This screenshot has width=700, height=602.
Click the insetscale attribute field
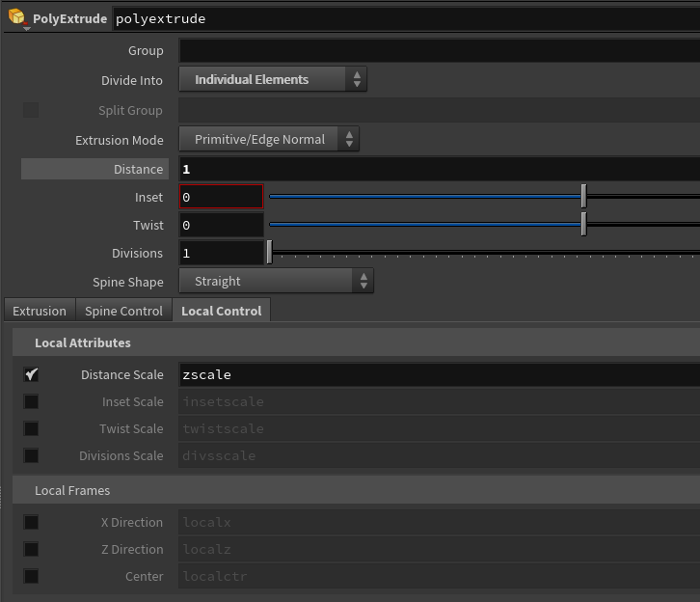tap(440, 401)
